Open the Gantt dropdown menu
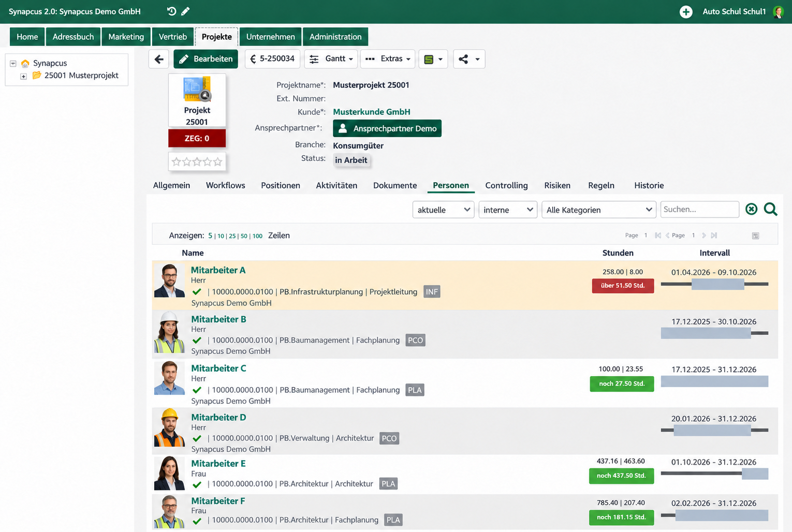792x532 pixels. coord(331,59)
